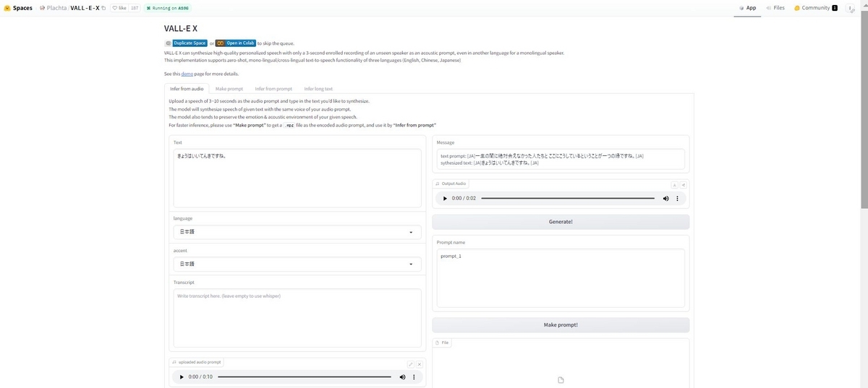Remove uploaded audio prompt with X icon
The image size is (868, 388).
tap(419, 364)
